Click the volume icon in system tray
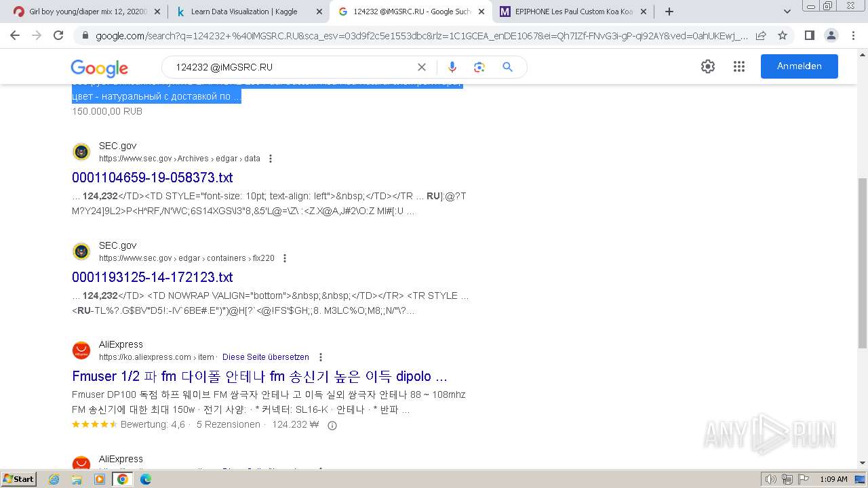The width and height of the screenshot is (868, 488). click(x=771, y=479)
